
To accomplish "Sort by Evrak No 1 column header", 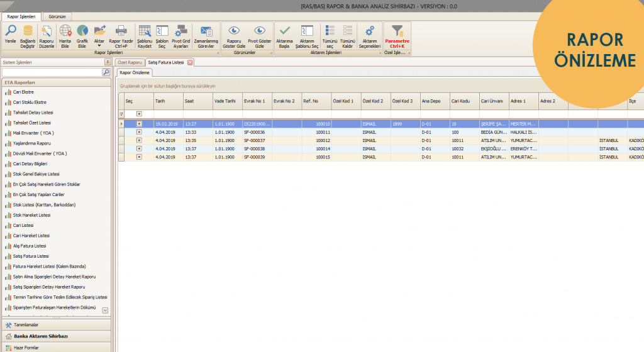I will (x=257, y=101).
